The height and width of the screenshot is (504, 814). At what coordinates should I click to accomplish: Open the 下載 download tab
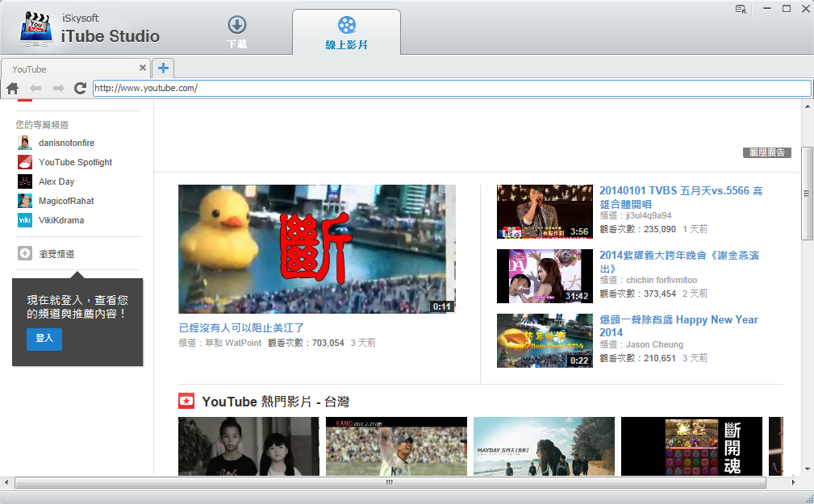236,32
